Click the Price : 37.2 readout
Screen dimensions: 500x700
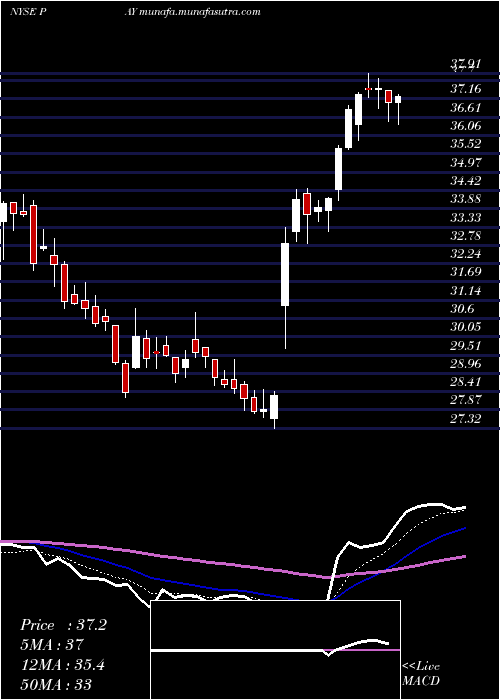63,625
